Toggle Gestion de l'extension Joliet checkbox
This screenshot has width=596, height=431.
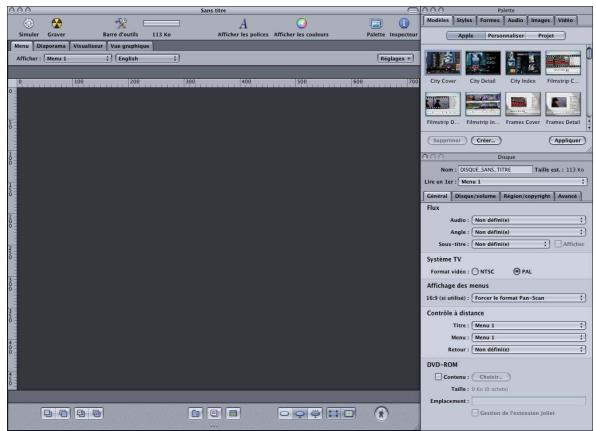pyautogui.click(x=475, y=413)
